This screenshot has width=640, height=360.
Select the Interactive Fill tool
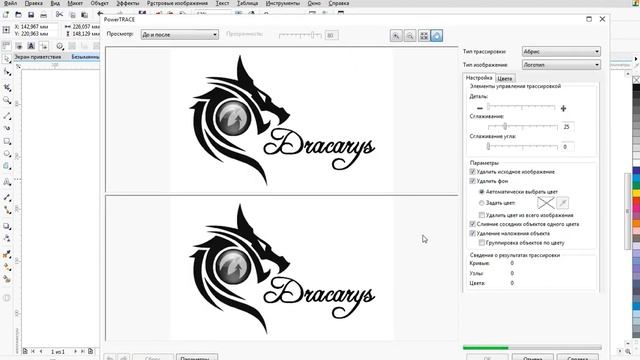[7, 267]
